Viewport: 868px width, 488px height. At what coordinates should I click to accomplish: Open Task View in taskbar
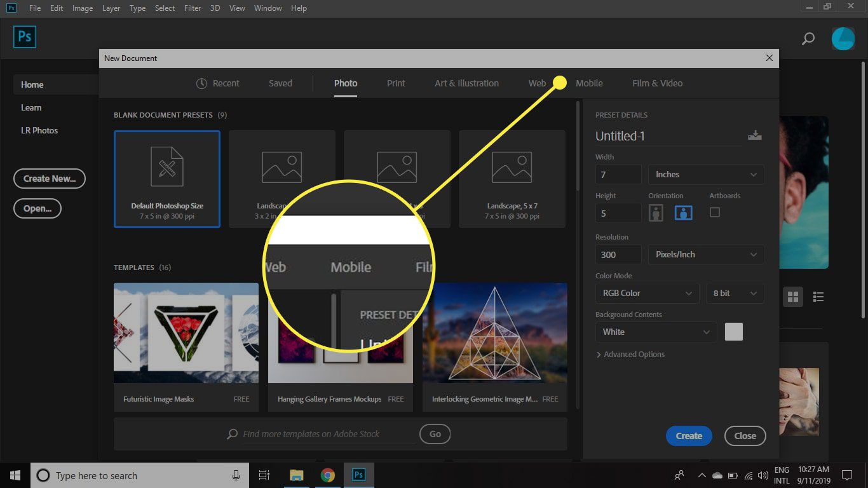pos(264,475)
